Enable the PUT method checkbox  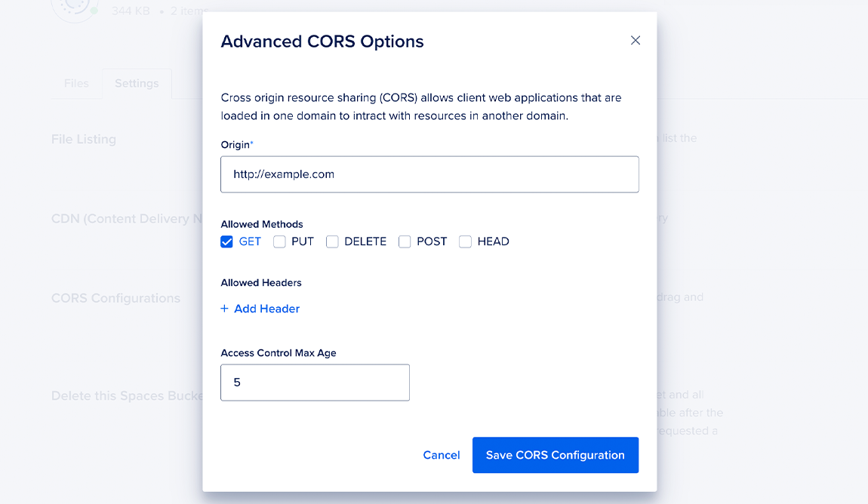click(x=279, y=241)
